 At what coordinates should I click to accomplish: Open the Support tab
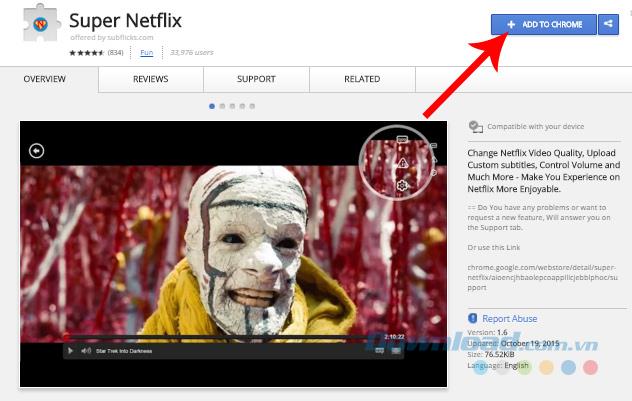[x=256, y=79]
